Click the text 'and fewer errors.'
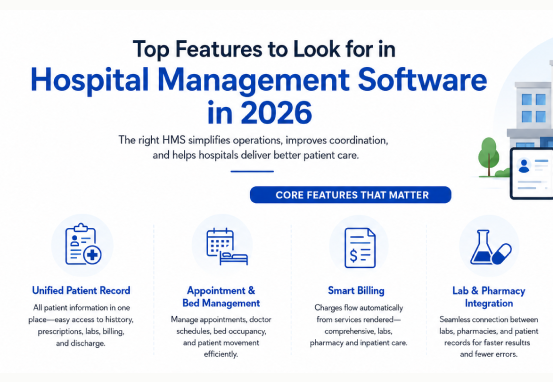Screen dimensions: 553x382 489,354
